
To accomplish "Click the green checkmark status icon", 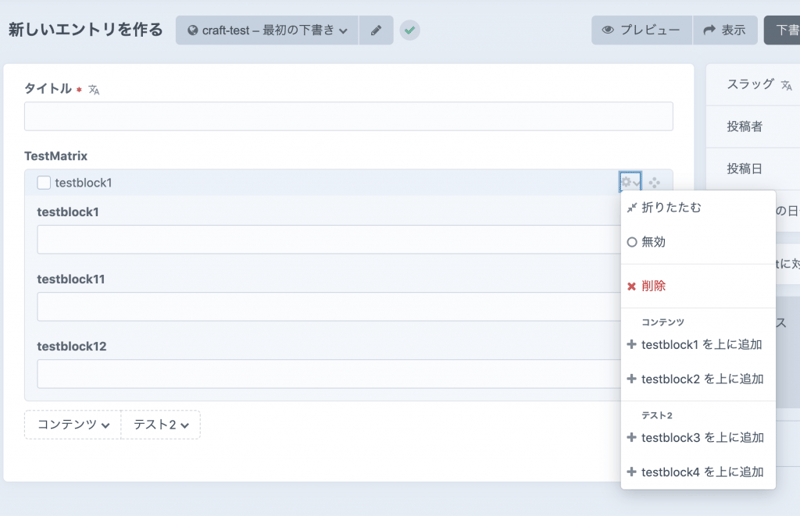I will click(x=410, y=31).
